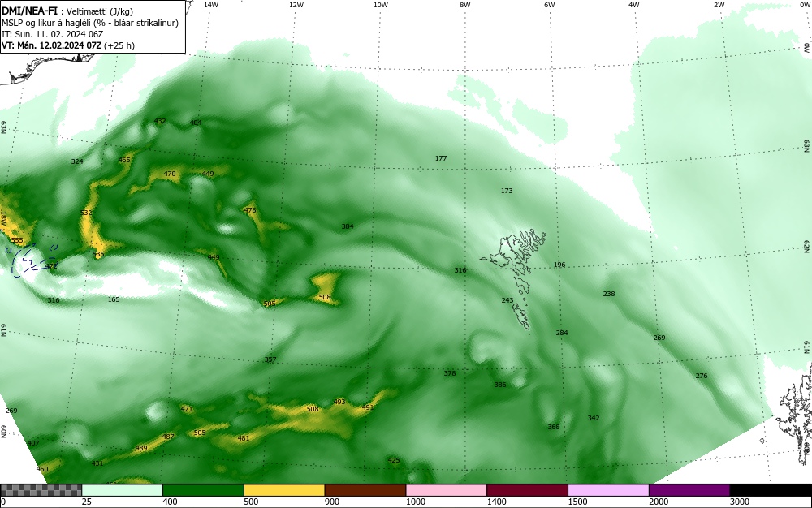Select the 407 map value
The height and width of the screenshot is (508, 812).
point(33,443)
